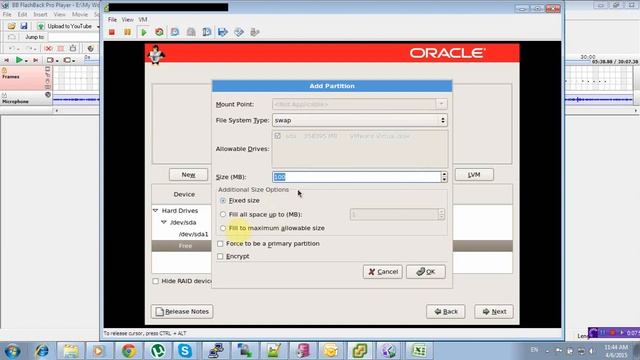
Task: Click the Size (MB) spinner arrows
Action: pyautogui.click(x=444, y=177)
